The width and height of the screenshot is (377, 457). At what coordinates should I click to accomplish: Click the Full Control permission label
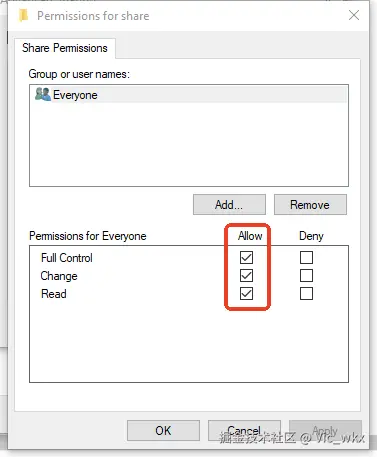pos(67,258)
